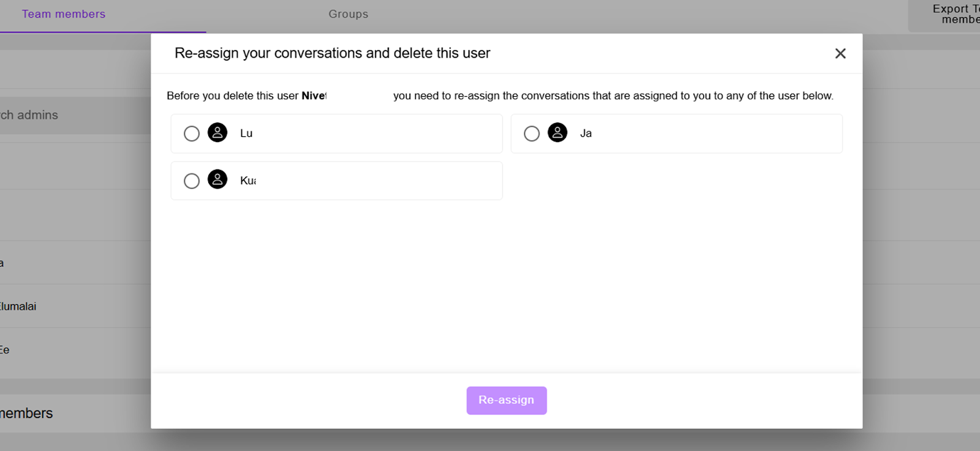Open the Groups tab
Viewport: 980px width, 451px height.
pyautogui.click(x=348, y=14)
